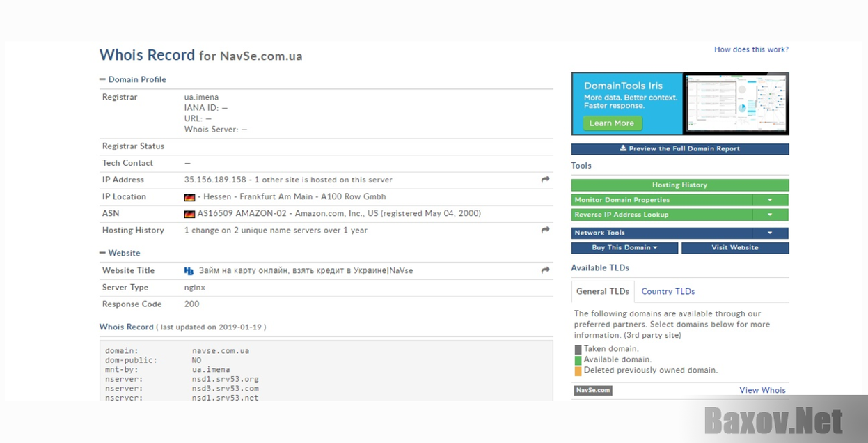Select the registrar value 'ua.imena' in Domain Profile
Viewport: 868px width, 443px height.
tap(201, 97)
